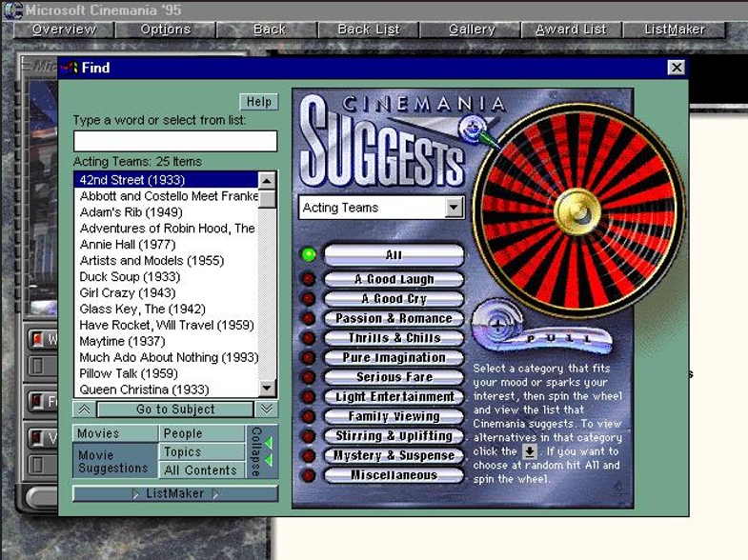
Task: Switch to the Movie Suggestions tab
Action: click(115, 461)
